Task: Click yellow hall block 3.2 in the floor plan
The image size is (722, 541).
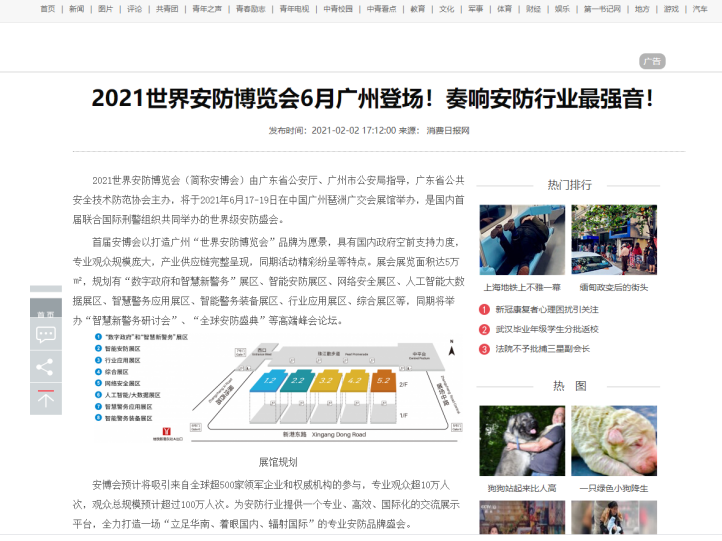Action: (326, 381)
